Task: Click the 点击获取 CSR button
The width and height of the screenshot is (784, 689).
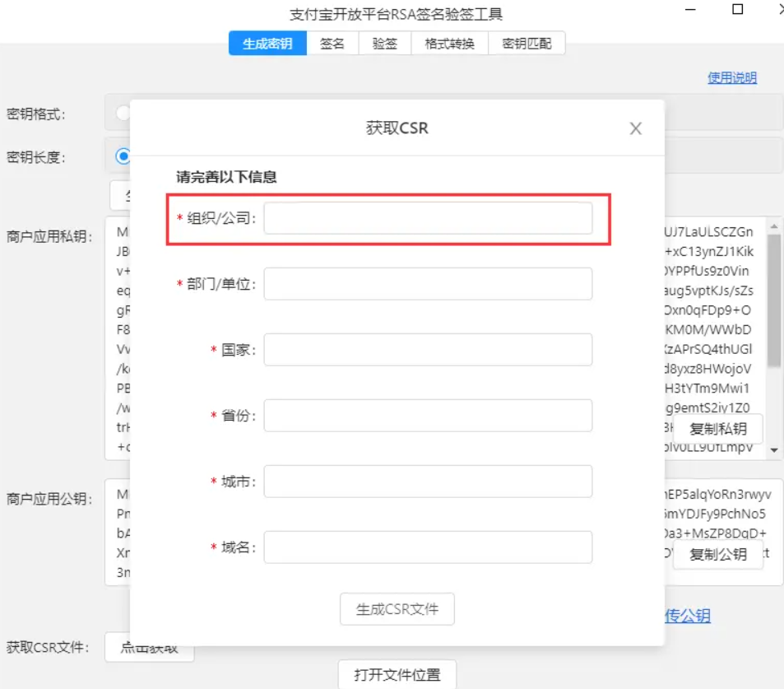Action: (x=149, y=648)
